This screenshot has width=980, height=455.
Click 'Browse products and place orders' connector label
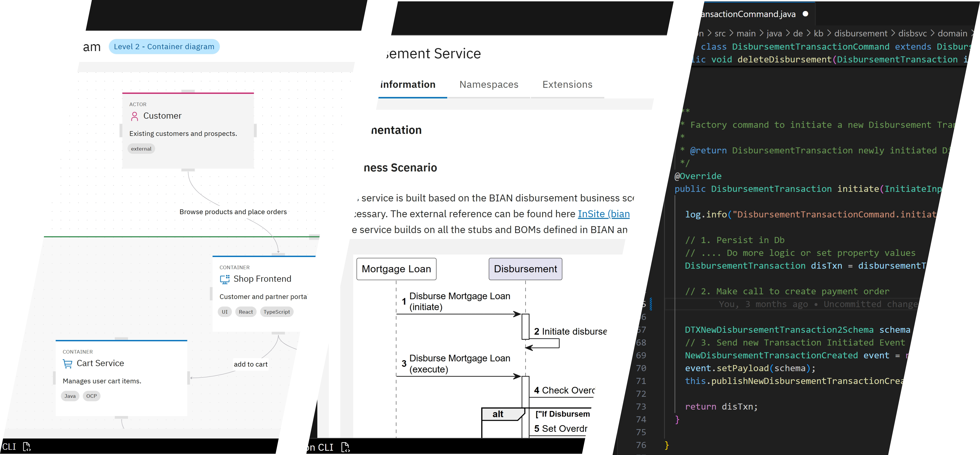pos(233,212)
